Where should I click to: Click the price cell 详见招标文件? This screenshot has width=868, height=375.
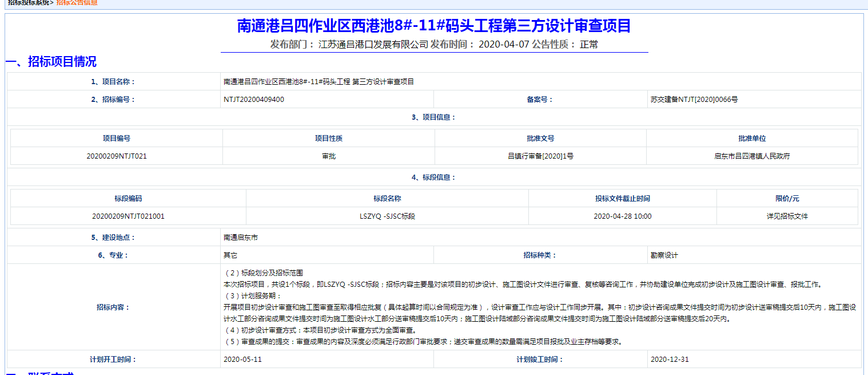click(787, 216)
